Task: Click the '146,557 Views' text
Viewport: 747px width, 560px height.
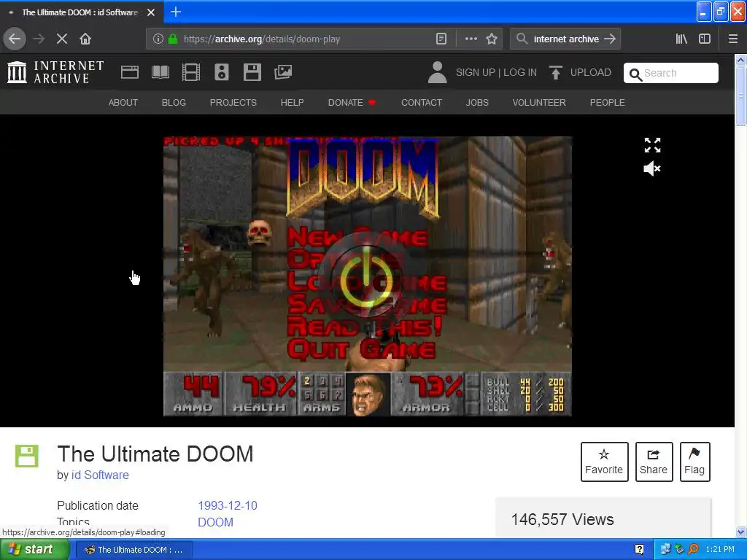Action: point(562,519)
